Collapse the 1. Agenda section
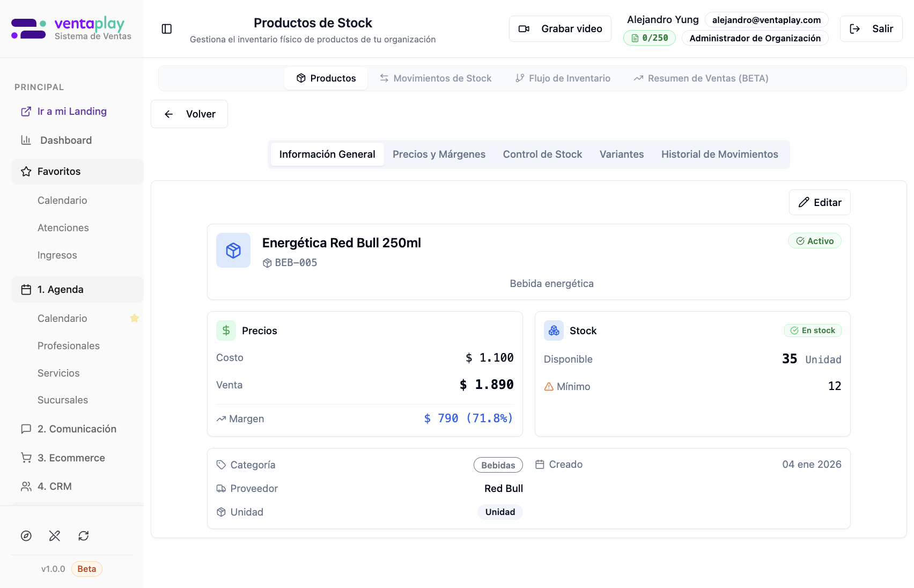Image resolution: width=914 pixels, height=588 pixels. pos(77,290)
